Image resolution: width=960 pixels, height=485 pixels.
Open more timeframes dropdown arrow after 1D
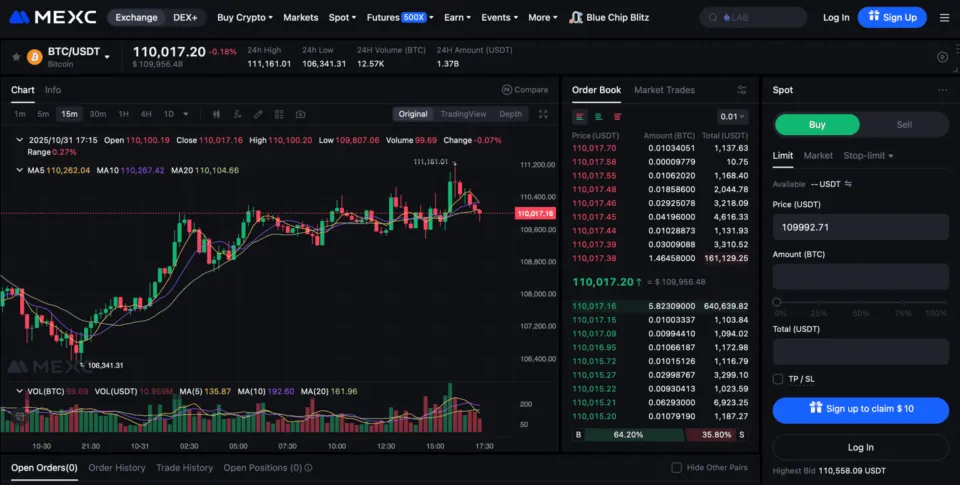pyautogui.click(x=186, y=115)
